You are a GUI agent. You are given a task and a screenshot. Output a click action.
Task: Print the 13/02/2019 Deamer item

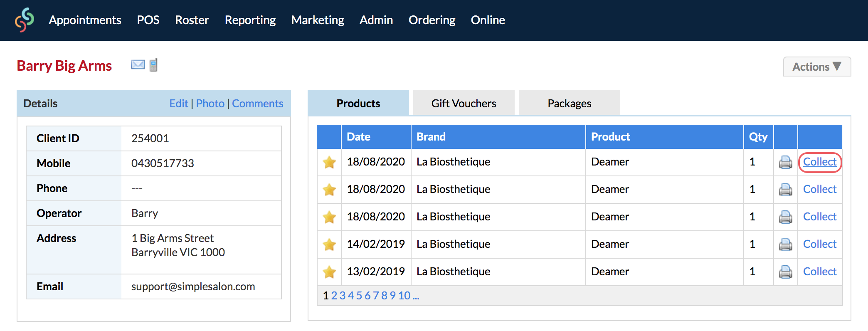click(x=785, y=272)
